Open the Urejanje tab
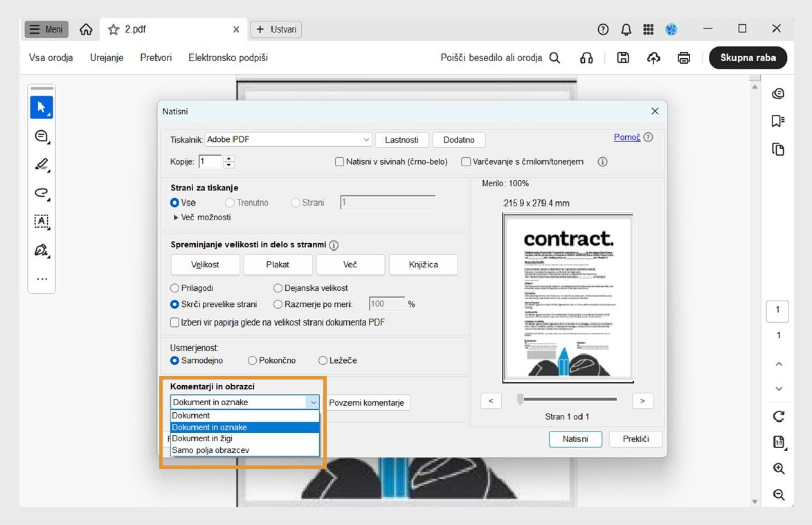This screenshot has height=525, width=812. pos(107,57)
